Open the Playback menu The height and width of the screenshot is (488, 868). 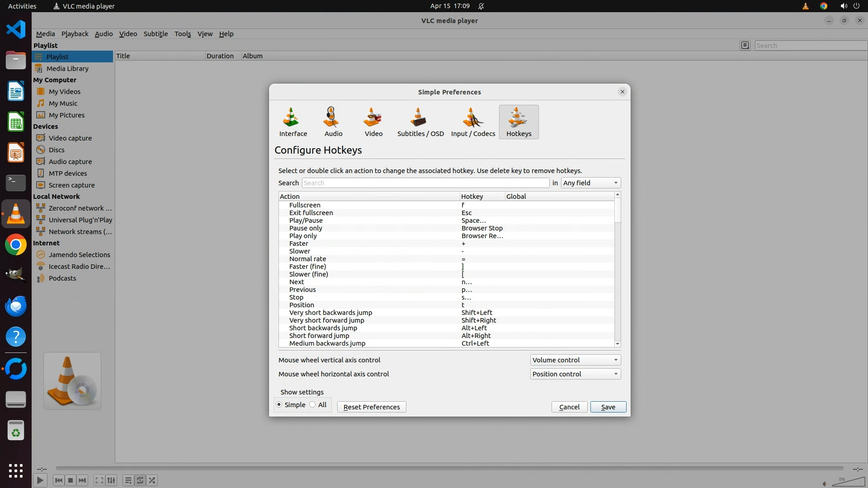75,34
